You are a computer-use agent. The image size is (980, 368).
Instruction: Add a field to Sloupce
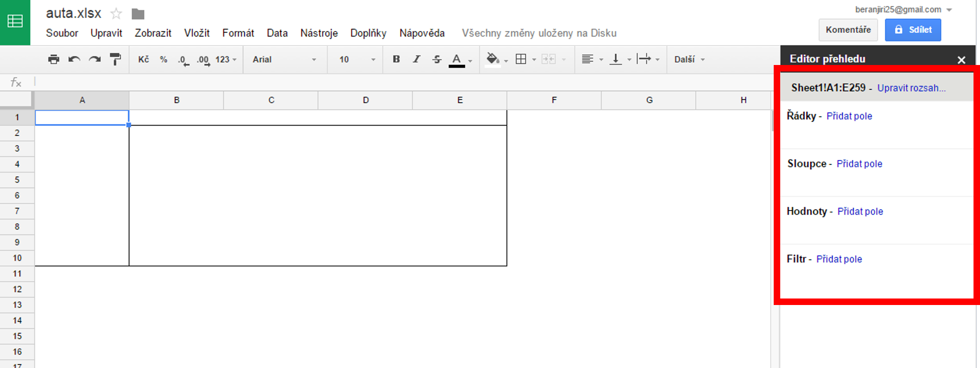click(860, 163)
